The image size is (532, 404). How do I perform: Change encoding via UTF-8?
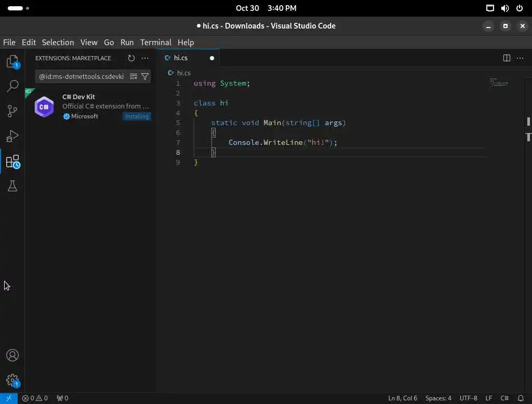click(x=468, y=398)
